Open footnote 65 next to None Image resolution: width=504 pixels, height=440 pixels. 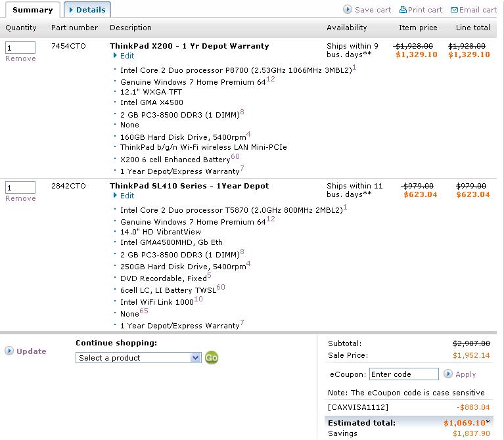(x=143, y=311)
